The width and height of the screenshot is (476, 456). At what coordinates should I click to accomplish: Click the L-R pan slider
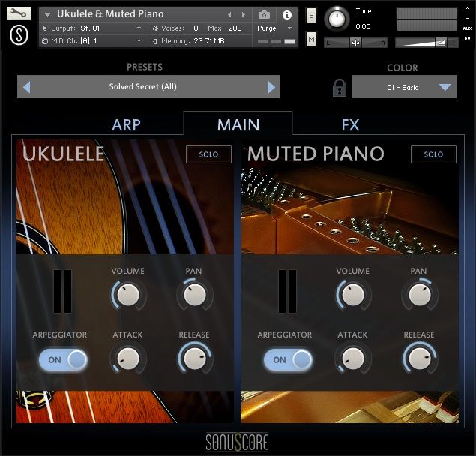coord(355,43)
